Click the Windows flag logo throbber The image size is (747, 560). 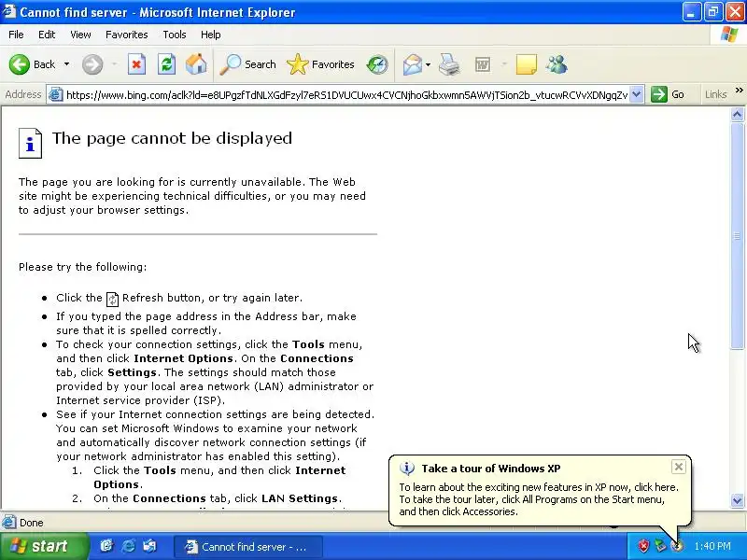coord(729,35)
